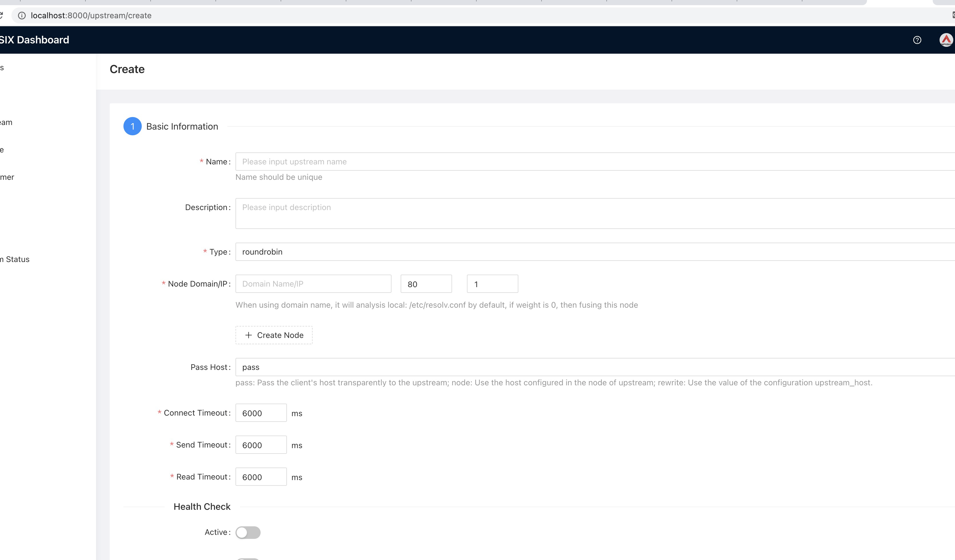Click the APISIX Dashboard title link
The height and width of the screenshot is (560, 955).
coord(34,40)
